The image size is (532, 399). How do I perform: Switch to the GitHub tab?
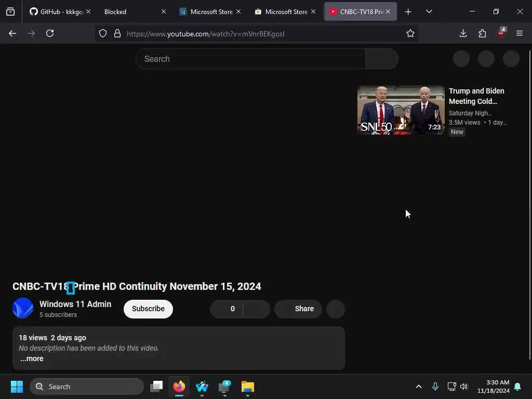click(x=60, y=12)
